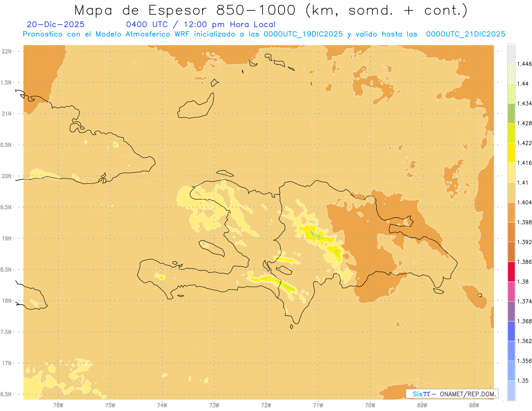532x411 pixels.
Task: Click the legend value 1.428
Action: [x=525, y=123]
